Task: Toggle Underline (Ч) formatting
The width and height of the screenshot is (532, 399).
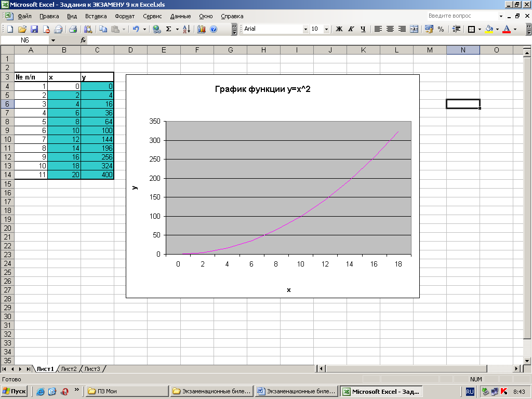Action: click(363, 29)
